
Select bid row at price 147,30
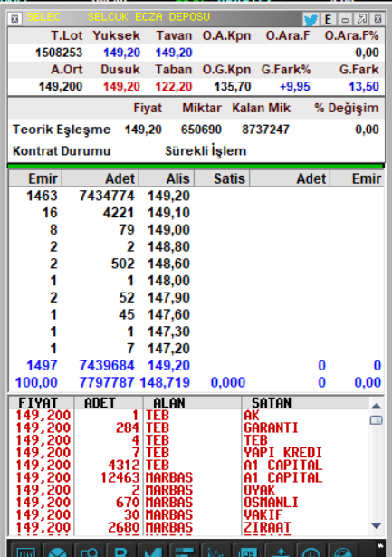[196, 331]
